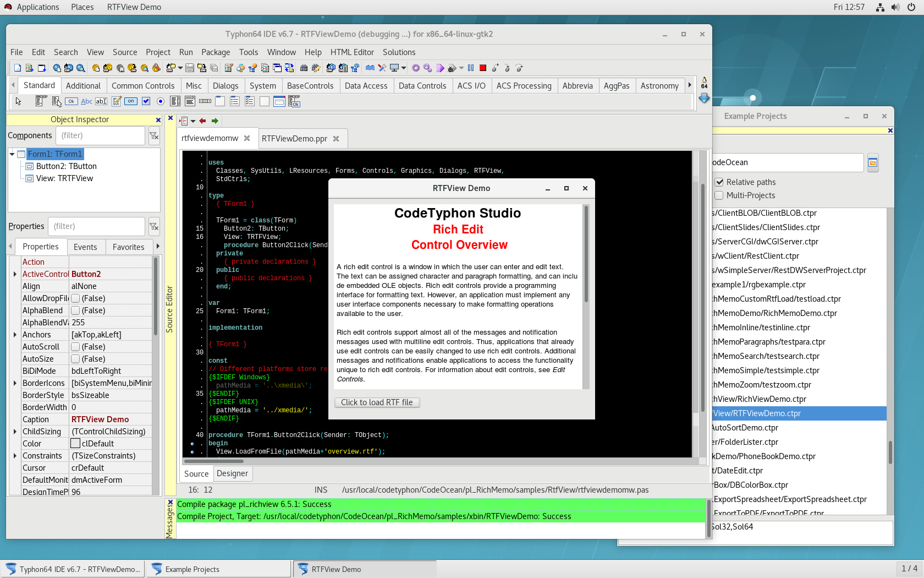Click the RTFView Demo text vertical scrollbar
The image size is (924, 578).
pyautogui.click(x=586, y=297)
